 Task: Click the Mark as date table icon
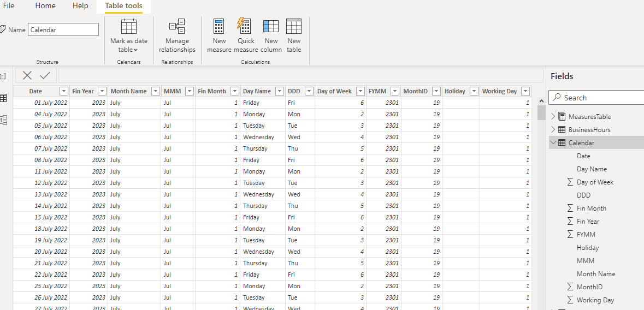(128, 27)
